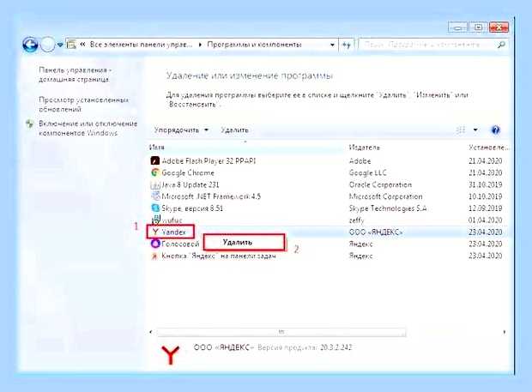Screen dimensions: 532x392
Task: Sort by the 'Издатель' column header
Action: click(365, 148)
